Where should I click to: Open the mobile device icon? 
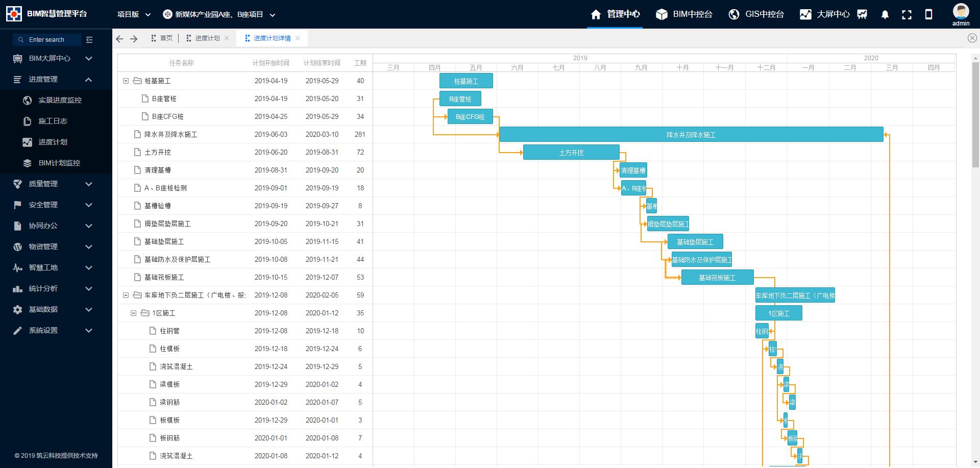(928, 14)
